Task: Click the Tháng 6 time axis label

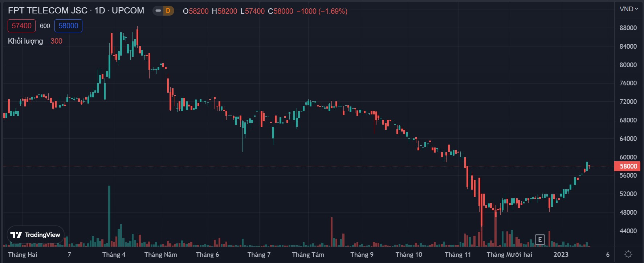Action: click(x=207, y=255)
